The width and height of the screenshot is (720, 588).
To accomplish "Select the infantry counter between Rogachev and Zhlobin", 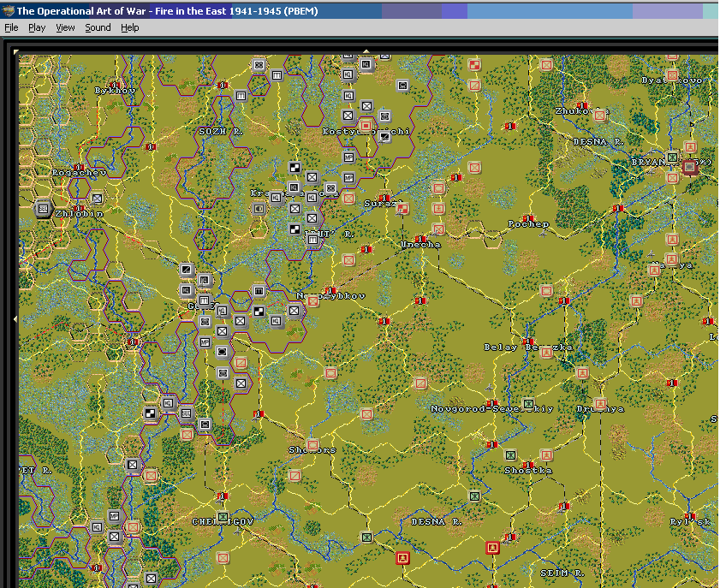I will click(97, 199).
